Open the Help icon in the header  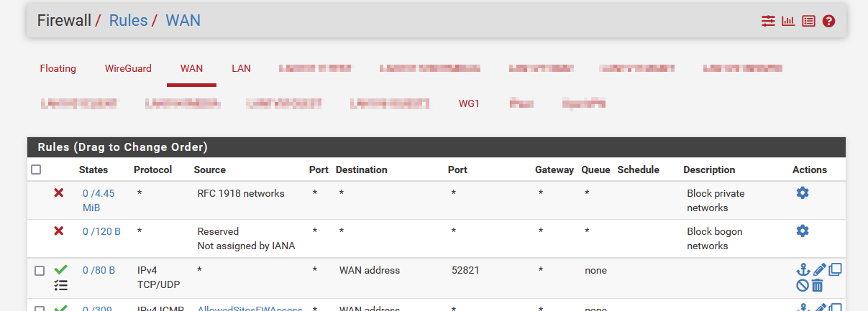828,21
